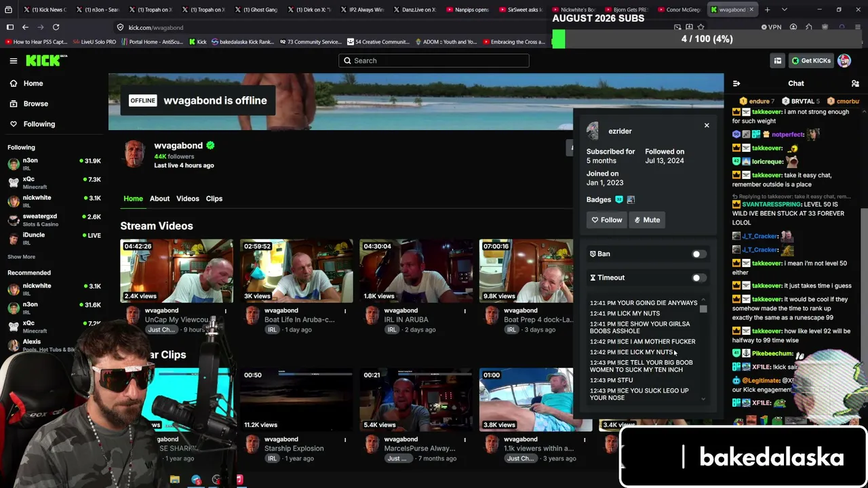Expand the browser tab search dropdown
The image size is (868, 488).
coord(785,9)
